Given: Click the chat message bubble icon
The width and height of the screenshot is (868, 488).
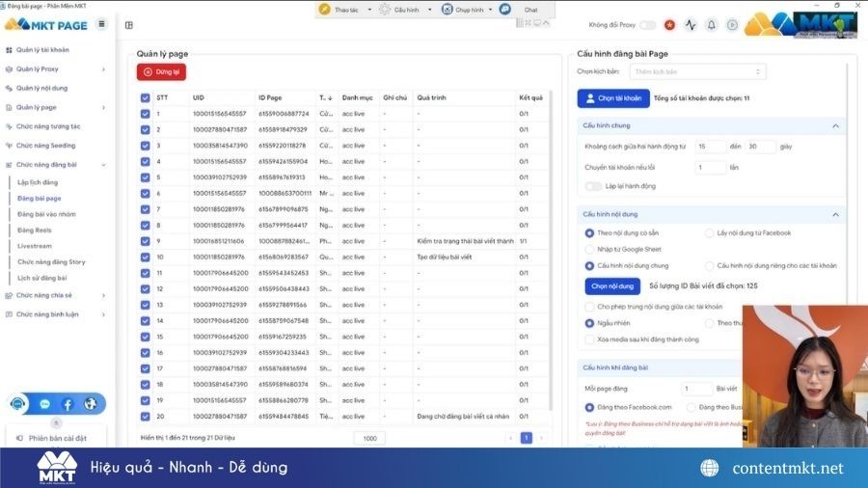Looking at the screenshot, I should click(x=44, y=404).
